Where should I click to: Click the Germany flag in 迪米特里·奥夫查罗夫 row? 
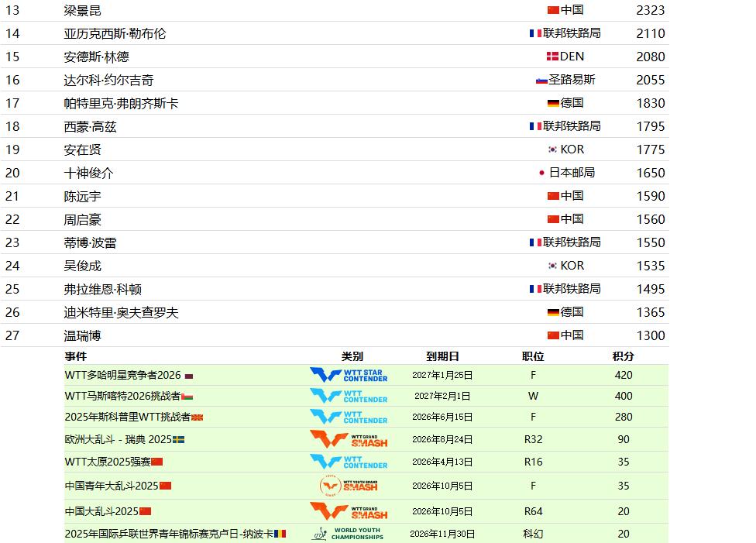[x=553, y=312]
